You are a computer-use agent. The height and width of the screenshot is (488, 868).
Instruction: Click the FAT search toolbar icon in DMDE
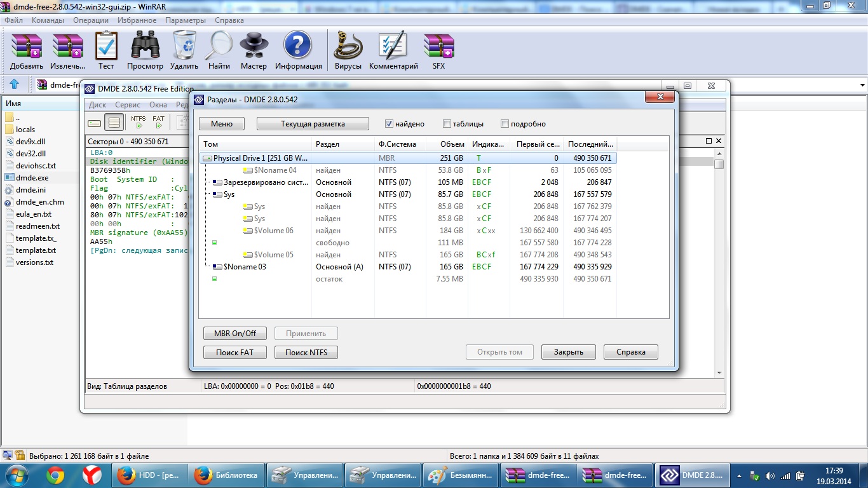click(158, 122)
